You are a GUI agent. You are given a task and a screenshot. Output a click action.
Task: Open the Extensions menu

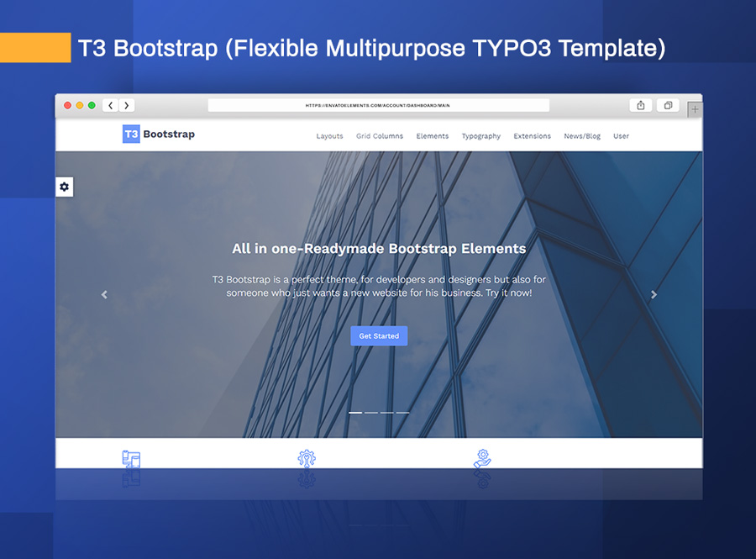tap(533, 136)
